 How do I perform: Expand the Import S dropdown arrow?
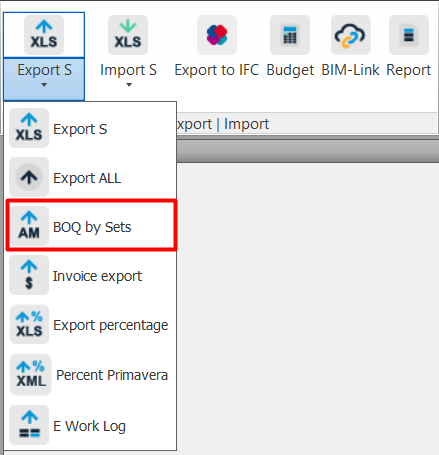129,85
